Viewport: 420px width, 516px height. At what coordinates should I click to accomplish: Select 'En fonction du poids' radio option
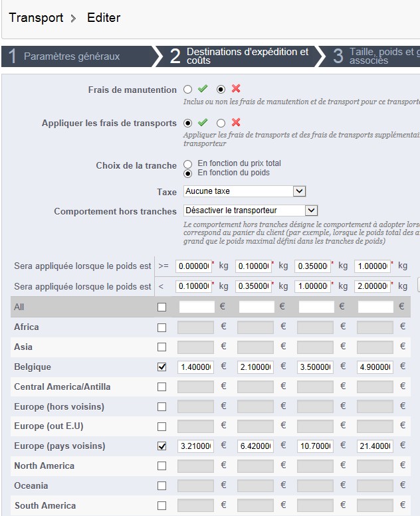pos(188,173)
